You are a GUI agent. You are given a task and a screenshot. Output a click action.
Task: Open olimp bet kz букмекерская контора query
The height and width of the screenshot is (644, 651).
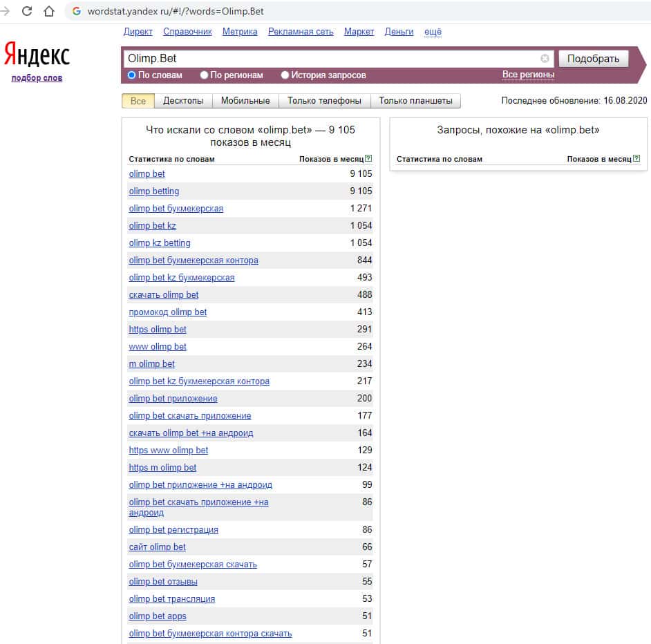click(199, 381)
